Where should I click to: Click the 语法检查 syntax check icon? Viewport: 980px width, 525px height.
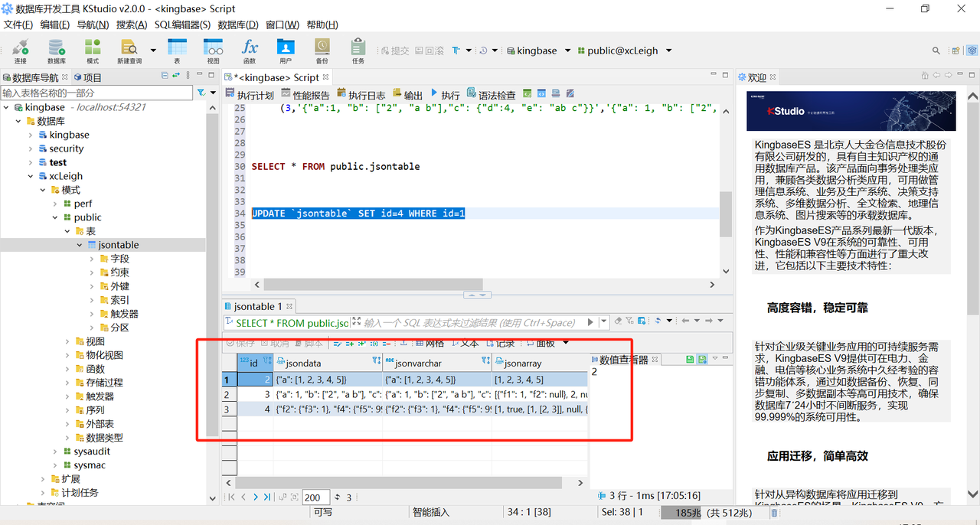pyautogui.click(x=472, y=93)
